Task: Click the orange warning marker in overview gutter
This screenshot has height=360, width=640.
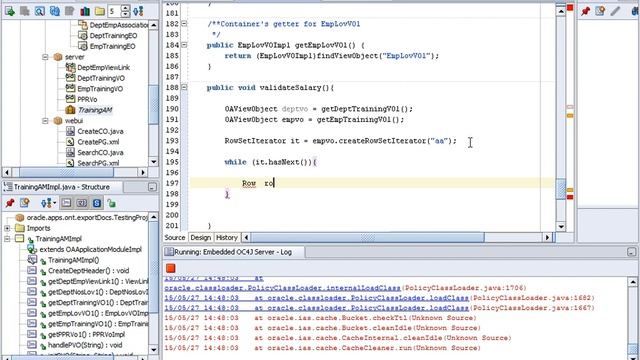Action: (570, 116)
